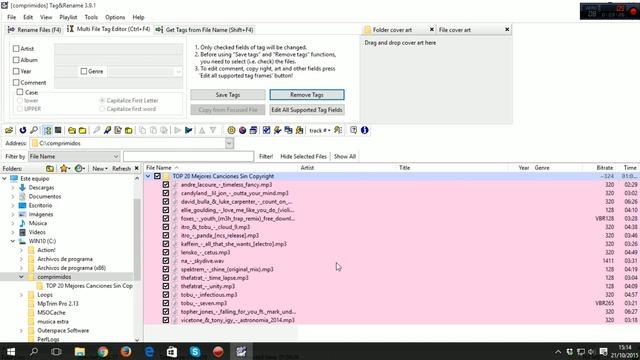640x360 pixels.
Task: Open the Tools menu
Action: (91, 17)
